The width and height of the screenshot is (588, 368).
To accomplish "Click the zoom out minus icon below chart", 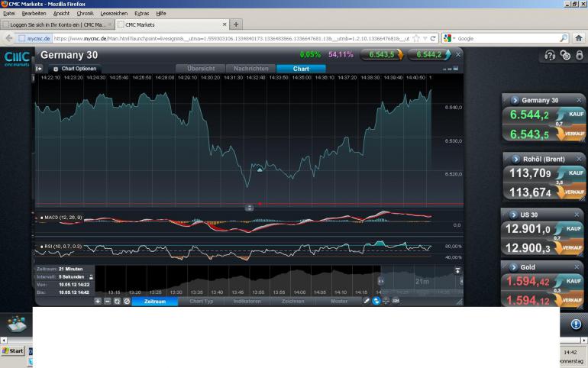I will (108, 301).
